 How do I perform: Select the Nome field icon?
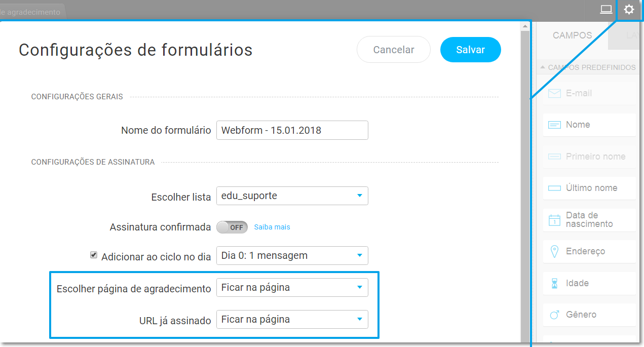tap(554, 125)
